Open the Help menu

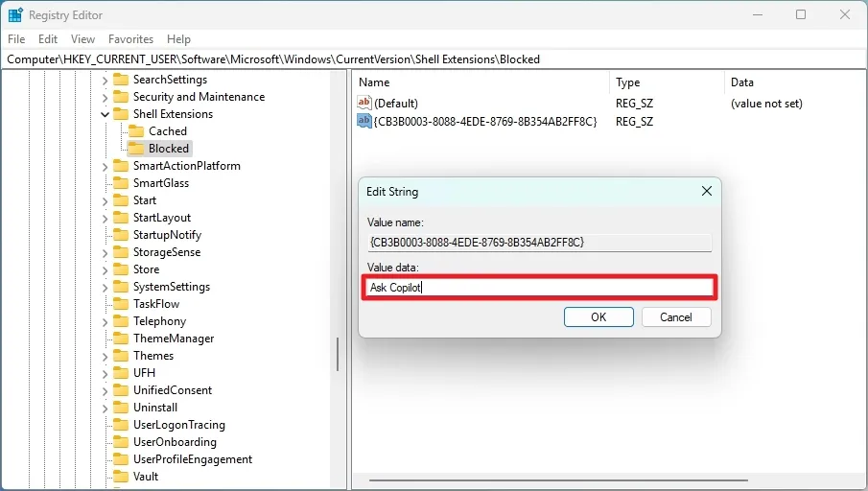(178, 39)
